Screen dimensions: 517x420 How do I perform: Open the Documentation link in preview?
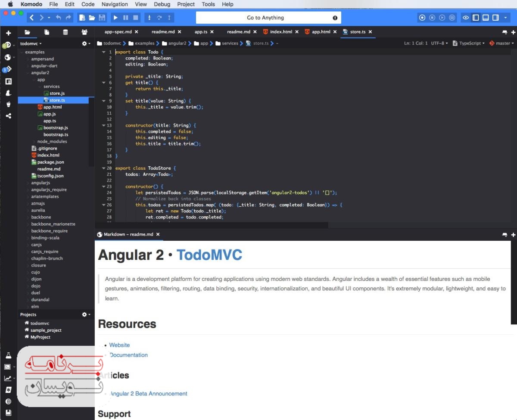pos(129,355)
